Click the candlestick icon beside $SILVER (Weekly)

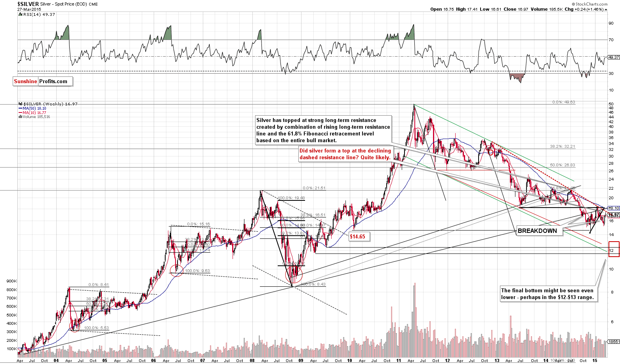19,104
